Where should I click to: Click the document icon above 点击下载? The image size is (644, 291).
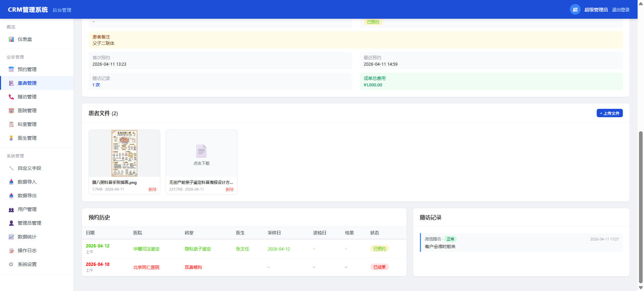tap(201, 151)
